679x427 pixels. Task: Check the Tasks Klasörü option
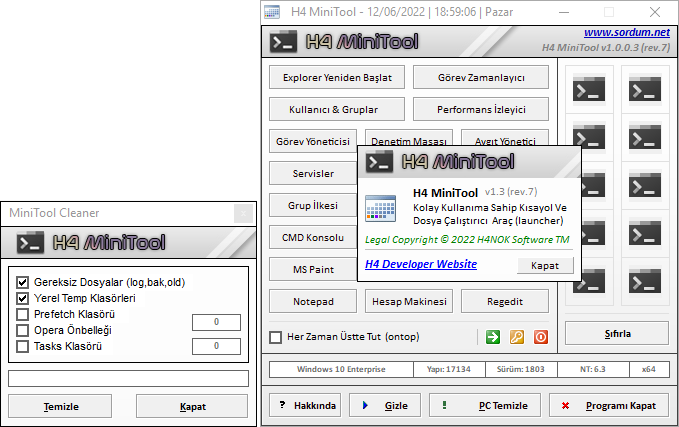pyautogui.click(x=23, y=346)
